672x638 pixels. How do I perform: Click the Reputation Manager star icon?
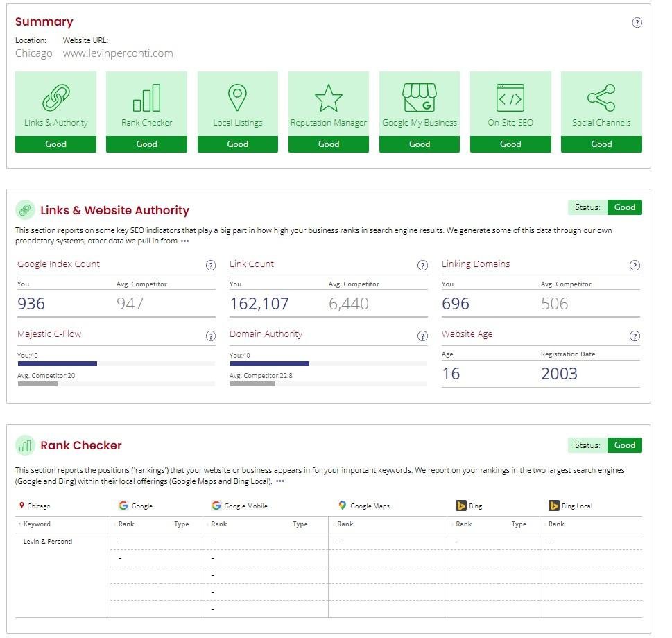pos(328,98)
